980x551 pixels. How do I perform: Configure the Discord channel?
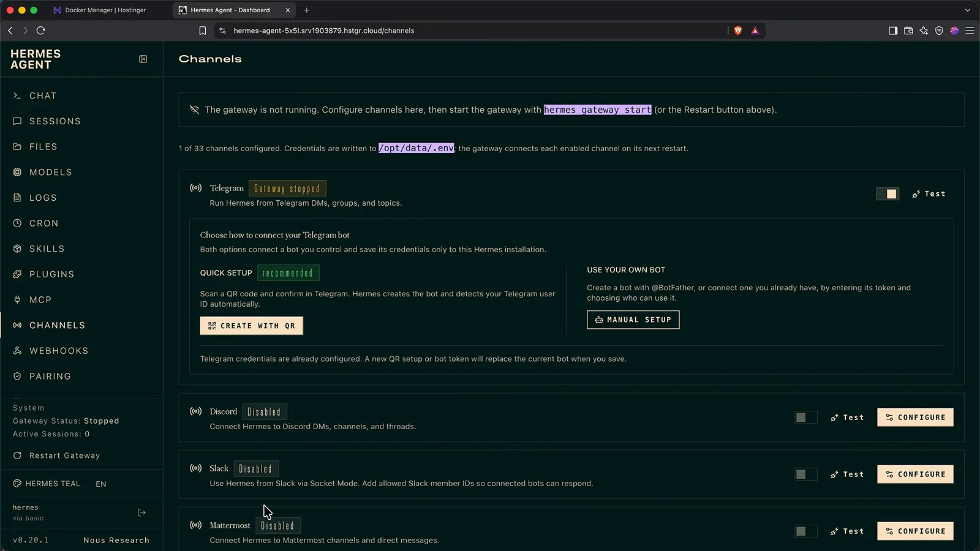915,418
